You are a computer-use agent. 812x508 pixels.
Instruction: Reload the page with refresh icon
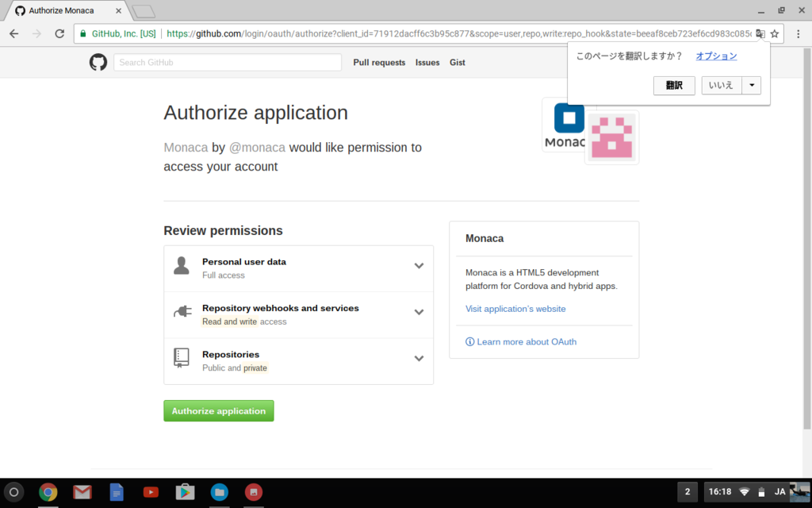click(59, 33)
